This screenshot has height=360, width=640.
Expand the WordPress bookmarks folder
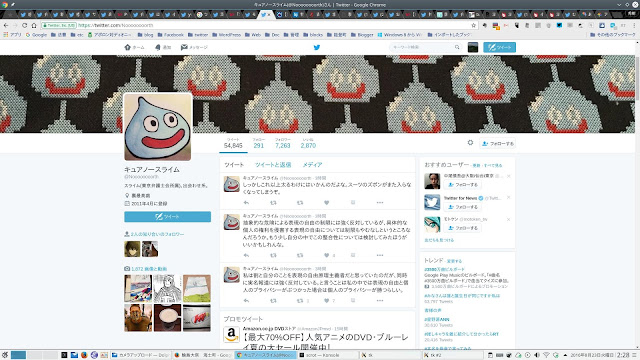[x=227, y=35]
